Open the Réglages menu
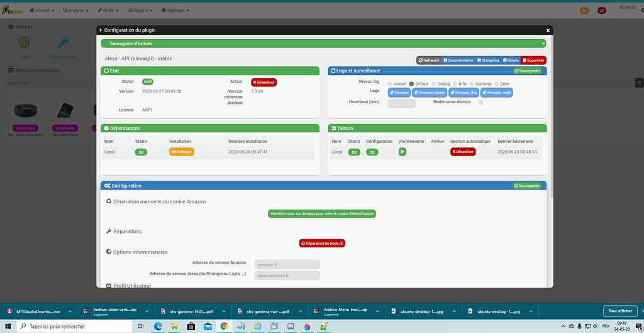 (x=176, y=10)
